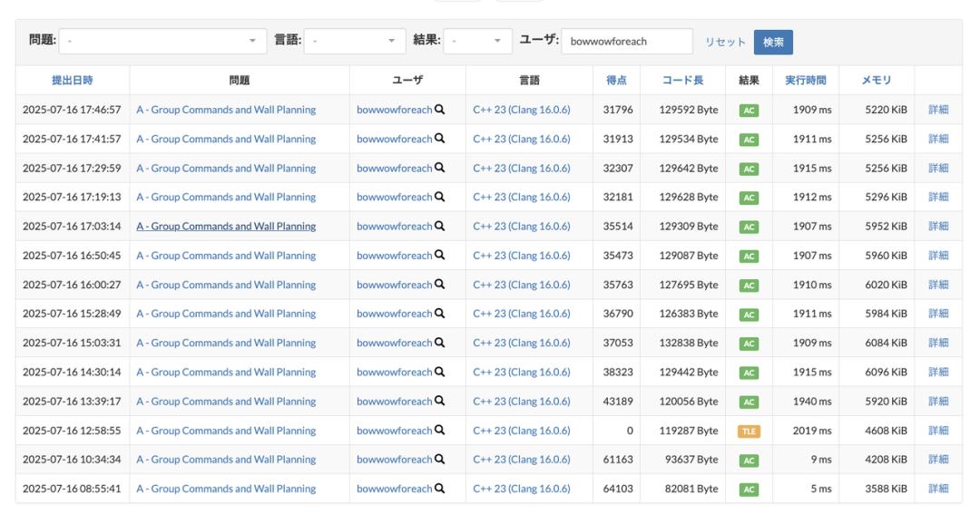Open problem link in the 08:55:41 row
The image size is (980, 514).
click(x=226, y=489)
